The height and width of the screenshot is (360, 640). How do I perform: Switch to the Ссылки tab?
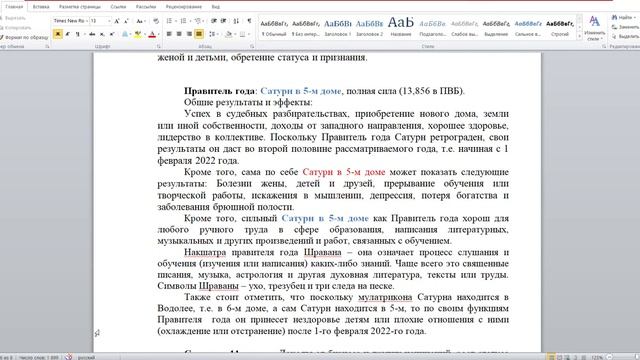click(x=118, y=7)
